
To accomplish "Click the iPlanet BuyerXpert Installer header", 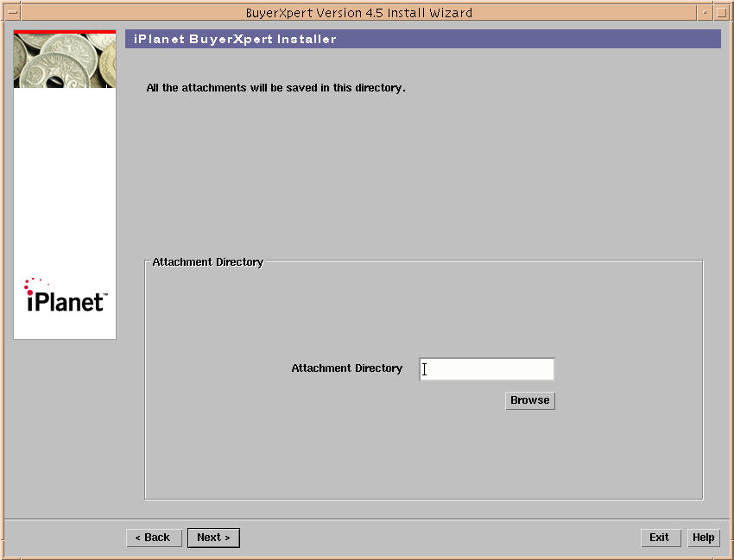I will tap(423, 39).
